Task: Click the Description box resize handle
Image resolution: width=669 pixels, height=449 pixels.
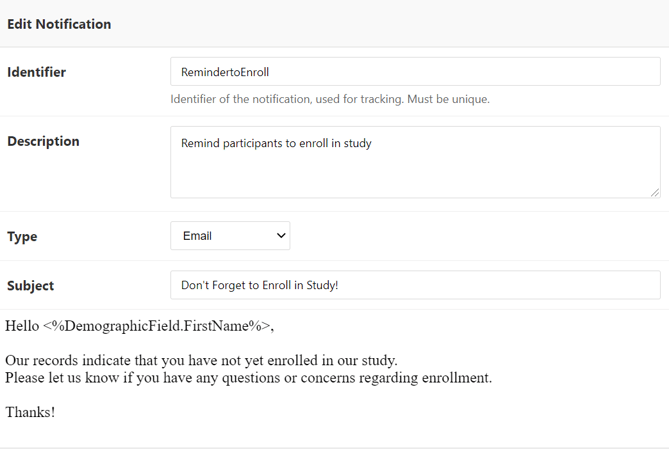Action: (654, 192)
